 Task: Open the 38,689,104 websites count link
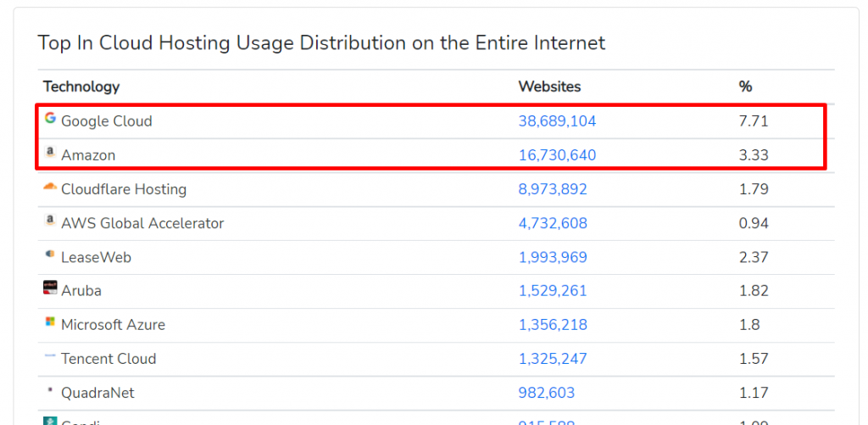[557, 121]
